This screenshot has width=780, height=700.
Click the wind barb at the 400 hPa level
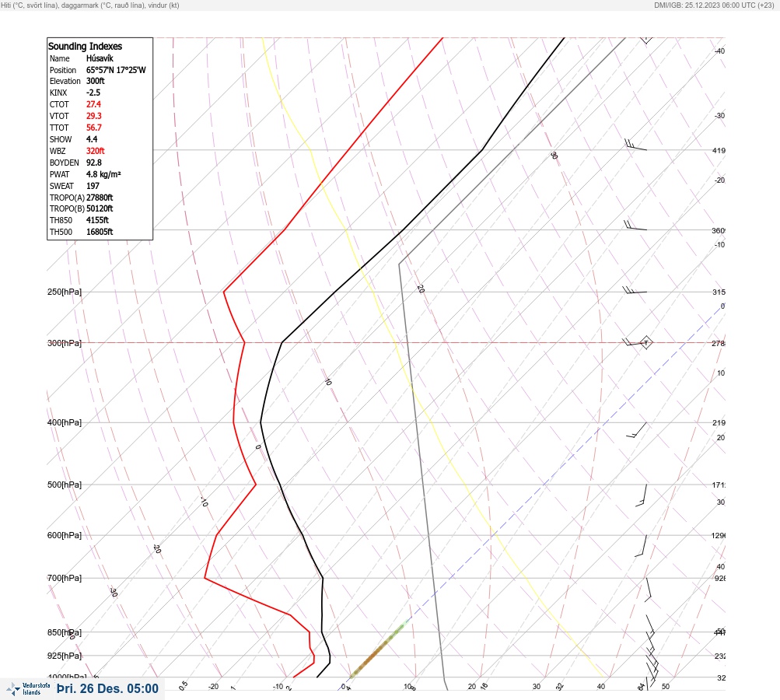[x=636, y=430]
